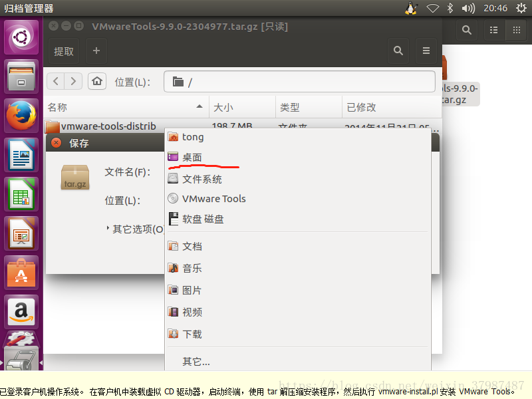Select 音乐 in the location dropdown
This screenshot has height=399, width=532.
298,269
